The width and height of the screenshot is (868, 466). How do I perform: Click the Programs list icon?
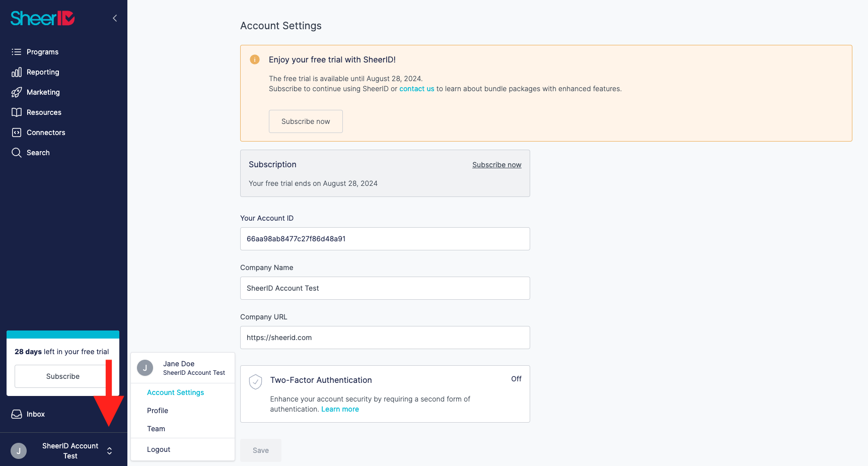[17, 52]
